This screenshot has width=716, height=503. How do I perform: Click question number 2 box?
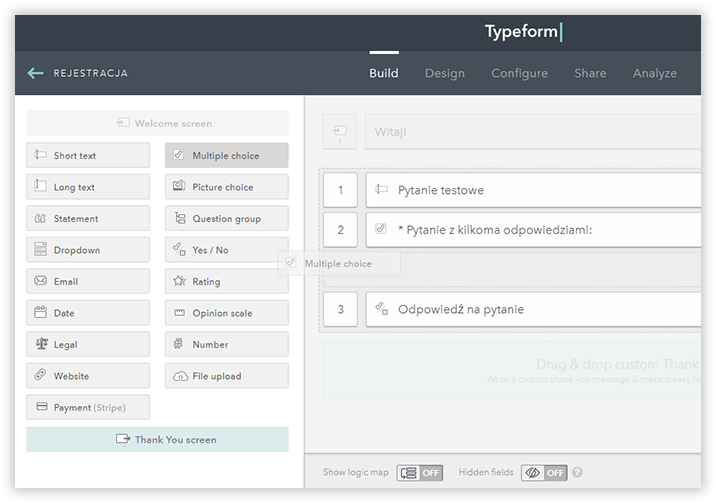pos(340,230)
